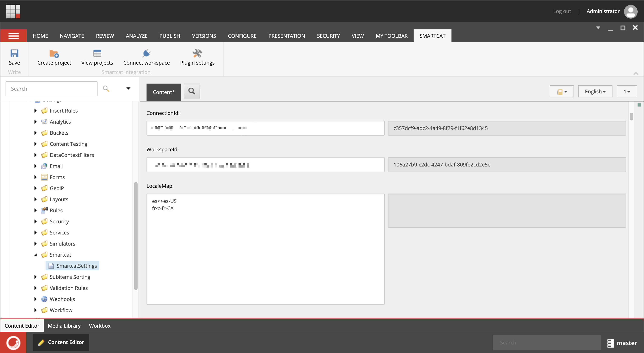Image resolution: width=644 pixels, height=353 pixels.
Task: Click the Content Editor taskbar button
Action: (x=61, y=343)
